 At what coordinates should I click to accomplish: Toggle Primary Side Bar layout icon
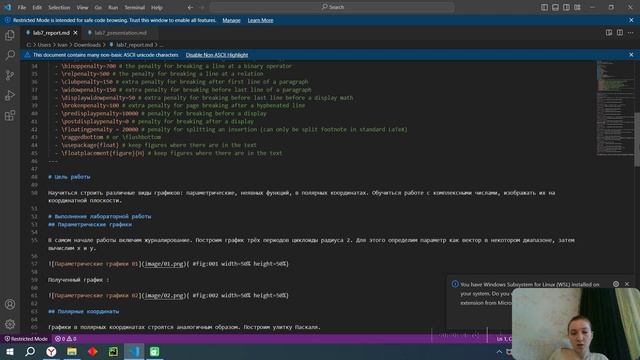pyautogui.click(x=544, y=7)
